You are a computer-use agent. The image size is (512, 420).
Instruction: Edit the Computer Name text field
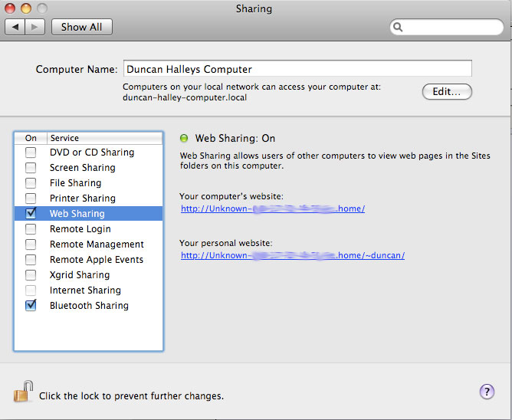pyautogui.click(x=297, y=68)
